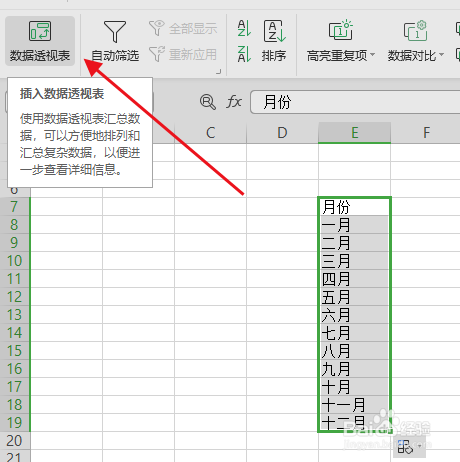Select row 10 header
The image size is (460, 462).
[14, 261]
